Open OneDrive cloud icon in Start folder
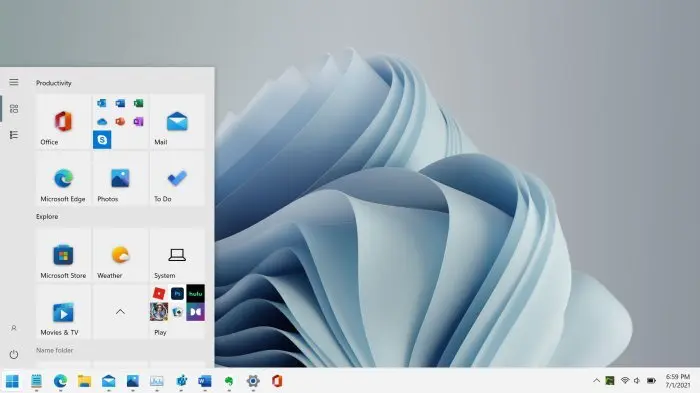This screenshot has height=393, width=700. (x=102, y=121)
